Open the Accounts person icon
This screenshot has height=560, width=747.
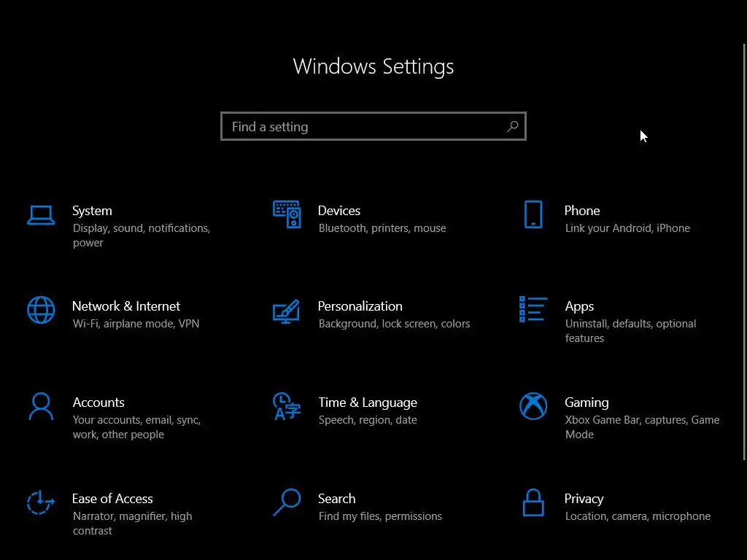[41, 406]
